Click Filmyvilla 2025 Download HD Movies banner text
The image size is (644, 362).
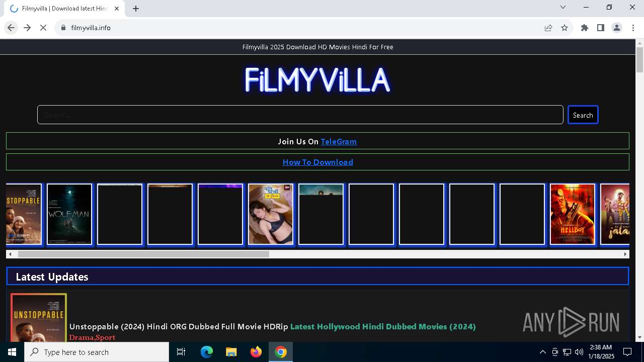tap(318, 47)
